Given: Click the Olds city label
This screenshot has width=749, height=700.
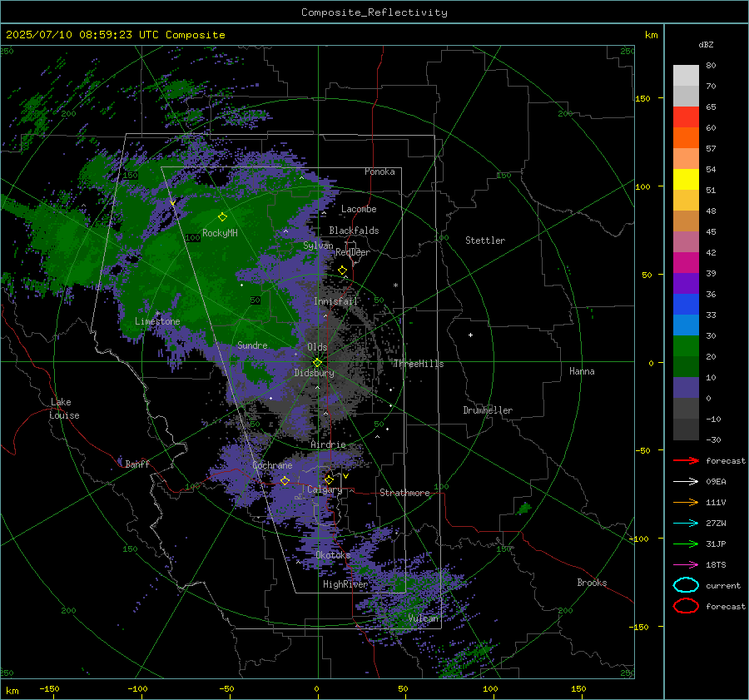Looking at the screenshot, I should tap(317, 347).
